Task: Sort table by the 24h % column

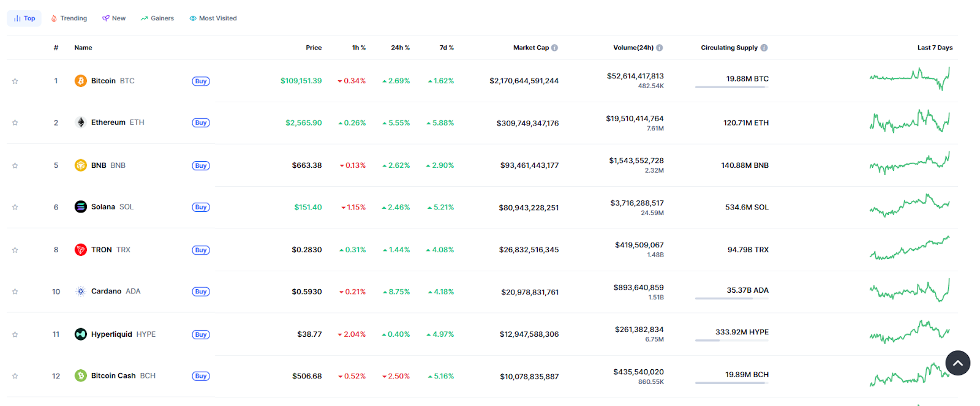Action: click(x=401, y=48)
